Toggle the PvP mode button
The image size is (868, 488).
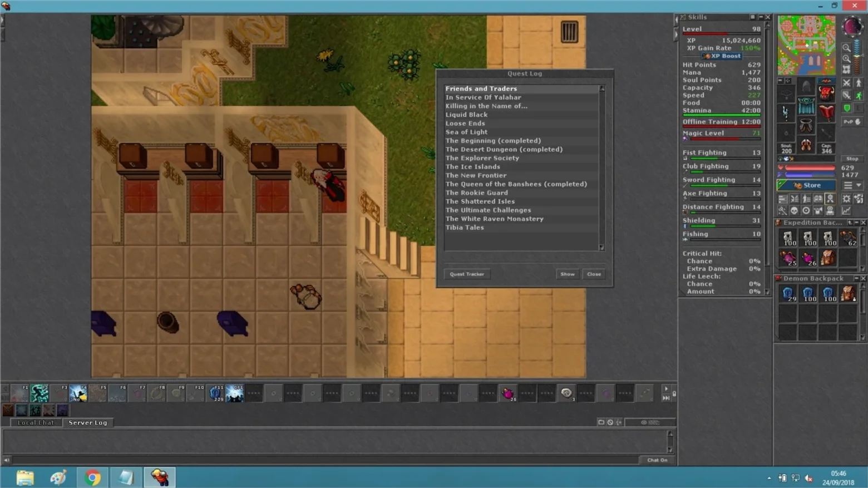pyautogui.click(x=852, y=121)
